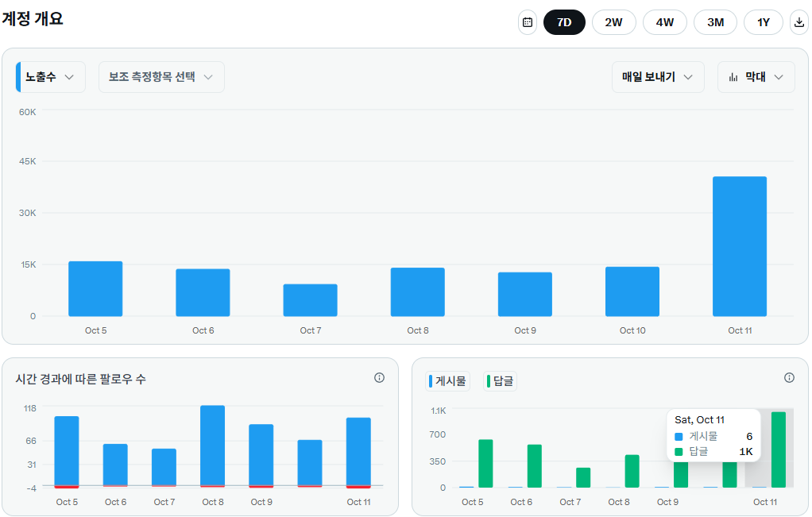Open the 매일 보내기 interval dropdown
This screenshot has height=517, width=812.
(x=658, y=77)
